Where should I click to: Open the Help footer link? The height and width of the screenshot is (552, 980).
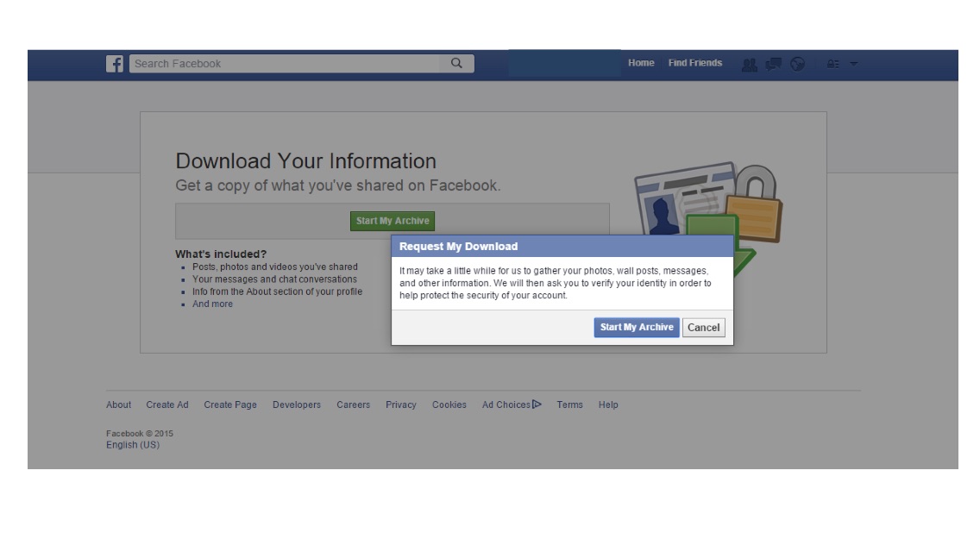pyautogui.click(x=608, y=405)
